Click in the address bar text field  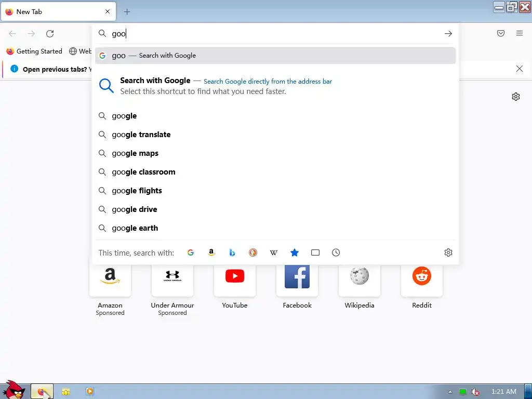tap(275, 34)
